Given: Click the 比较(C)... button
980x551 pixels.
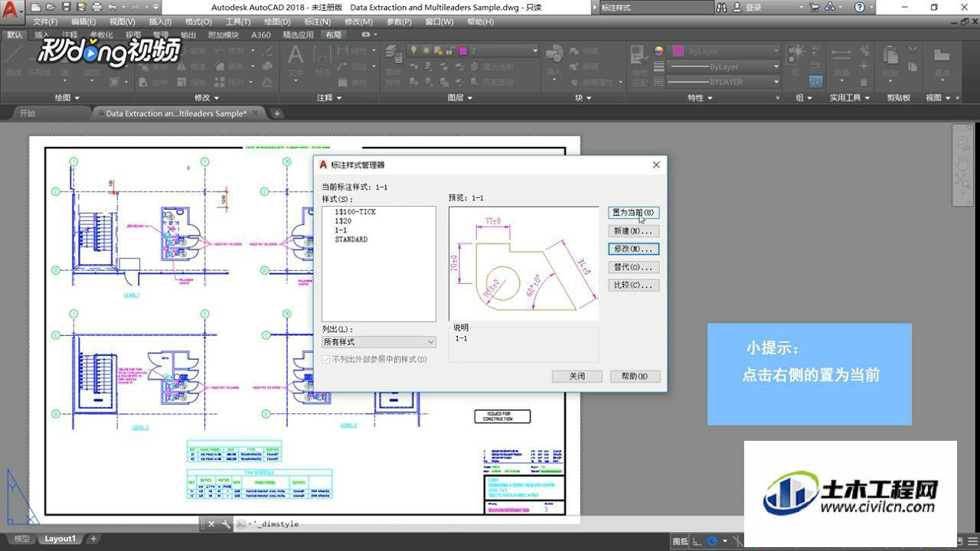Looking at the screenshot, I should pyautogui.click(x=633, y=285).
